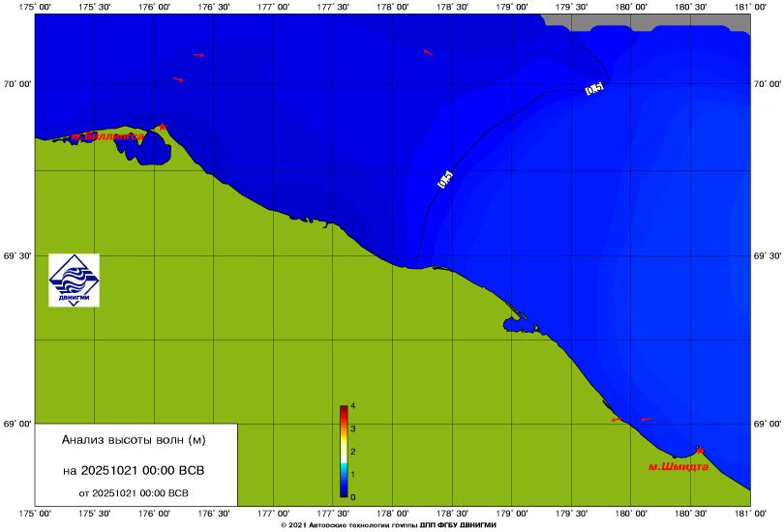The width and height of the screenshot is (784, 532).
Task: Click the lower 0.5 contour label
Action: [445, 179]
